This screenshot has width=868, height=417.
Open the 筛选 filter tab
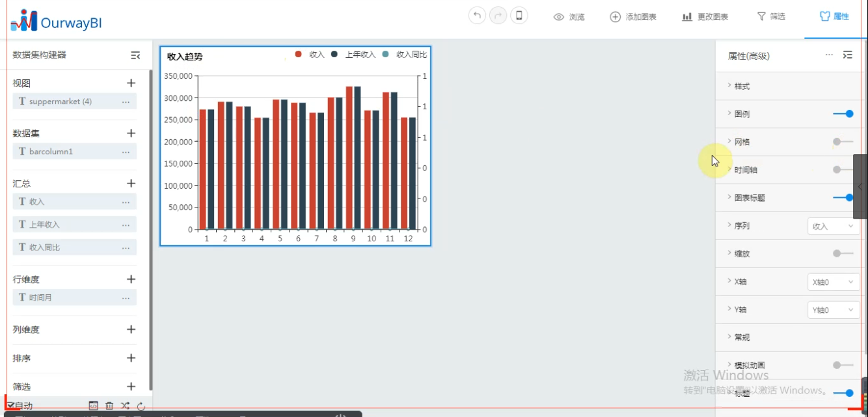pyautogui.click(x=771, y=17)
